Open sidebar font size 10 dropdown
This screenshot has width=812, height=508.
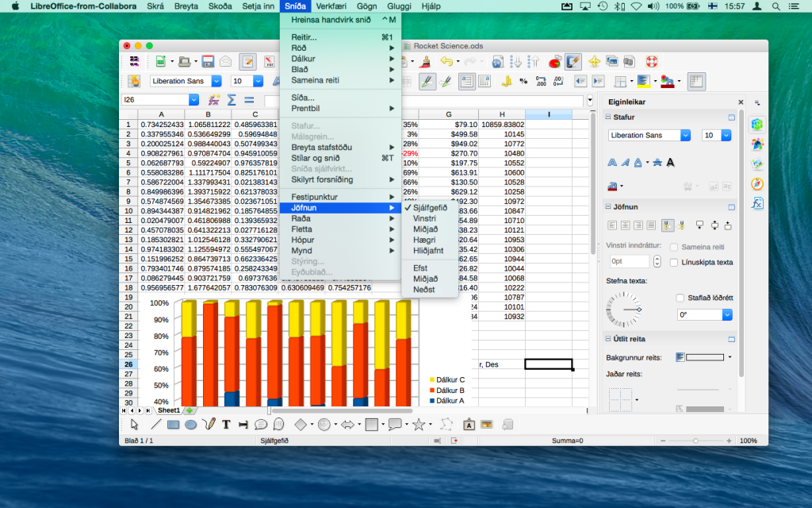click(x=726, y=135)
